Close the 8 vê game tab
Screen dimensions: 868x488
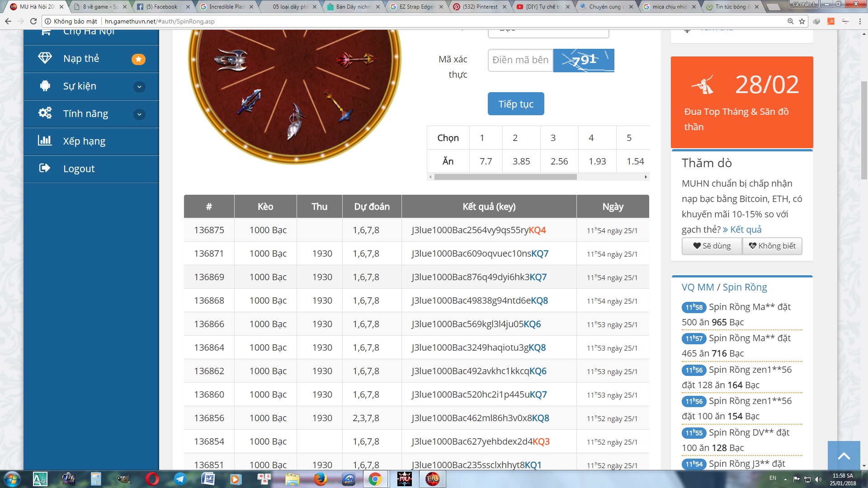125,7
